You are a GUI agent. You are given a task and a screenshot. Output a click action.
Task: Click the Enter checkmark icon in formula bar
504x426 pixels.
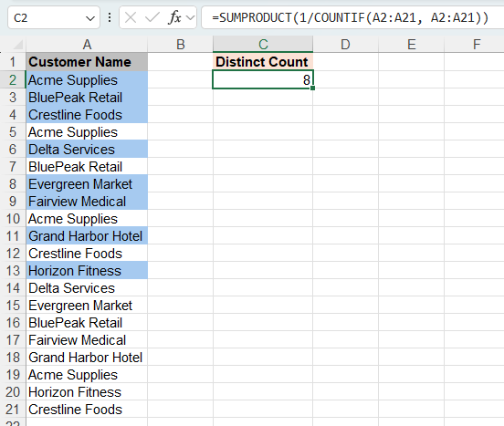click(x=152, y=17)
